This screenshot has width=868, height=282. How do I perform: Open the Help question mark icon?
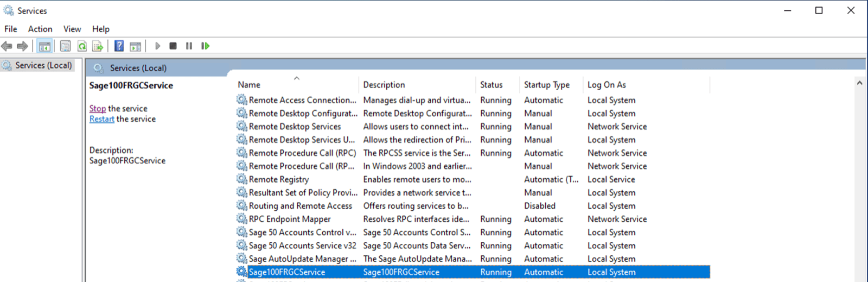click(x=119, y=46)
